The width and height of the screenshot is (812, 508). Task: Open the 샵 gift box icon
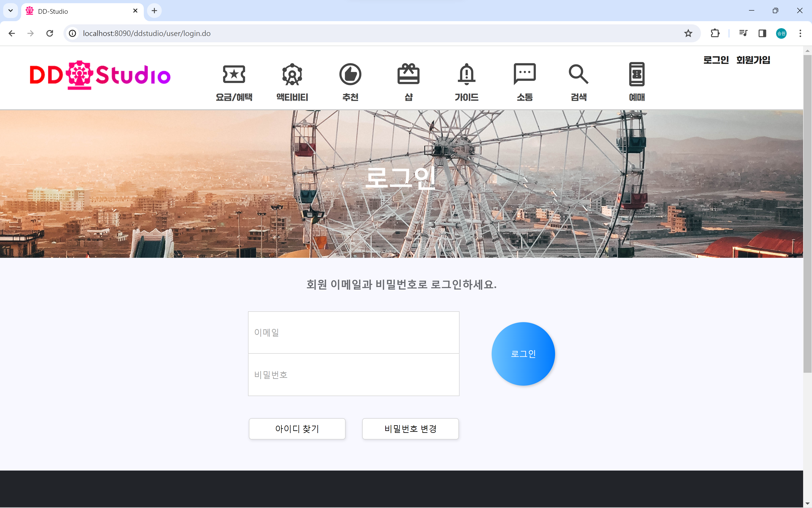(x=408, y=74)
